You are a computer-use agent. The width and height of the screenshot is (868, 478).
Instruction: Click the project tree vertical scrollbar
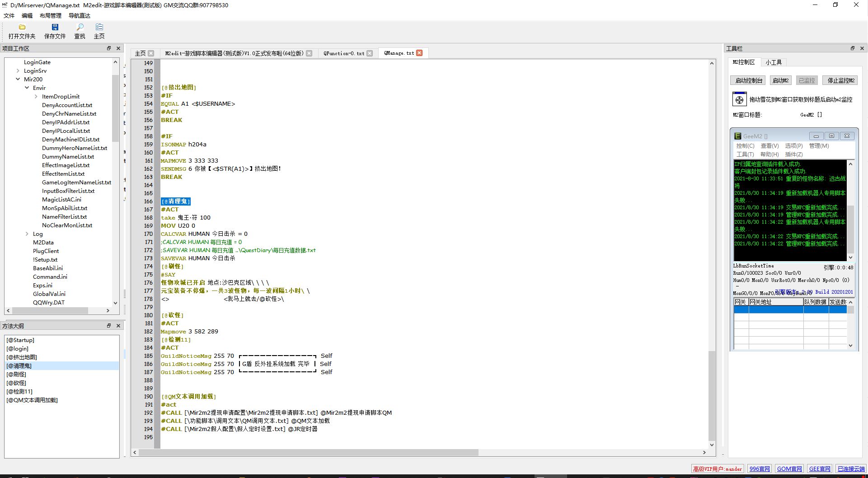(115, 108)
